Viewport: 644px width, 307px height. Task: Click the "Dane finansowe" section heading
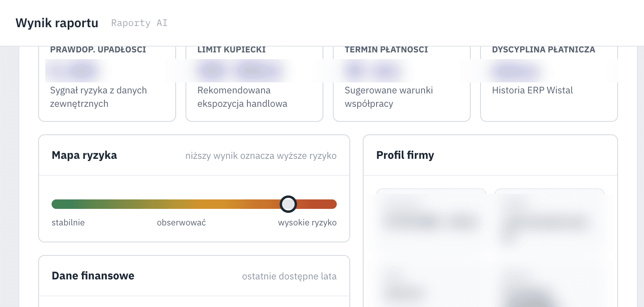coord(93,276)
